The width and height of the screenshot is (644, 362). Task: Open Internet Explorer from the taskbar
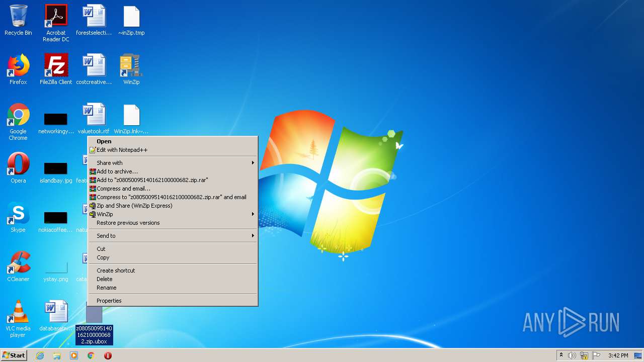click(40, 355)
